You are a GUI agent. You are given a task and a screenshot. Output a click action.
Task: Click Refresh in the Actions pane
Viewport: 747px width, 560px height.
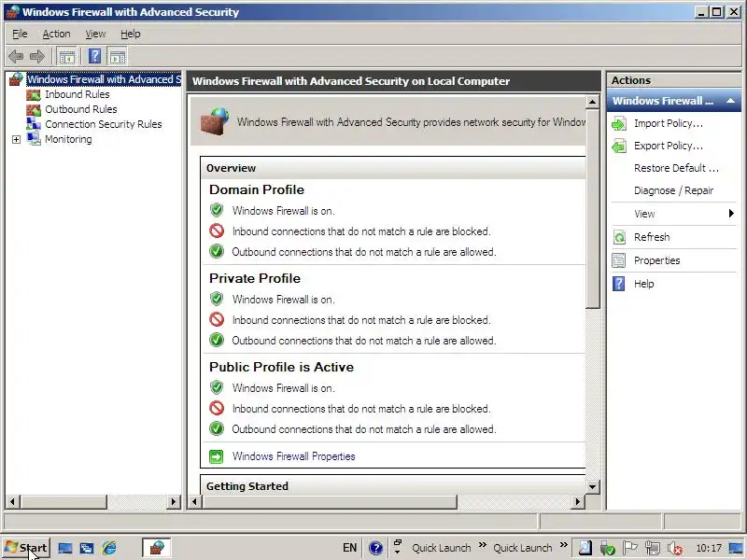[x=652, y=237]
